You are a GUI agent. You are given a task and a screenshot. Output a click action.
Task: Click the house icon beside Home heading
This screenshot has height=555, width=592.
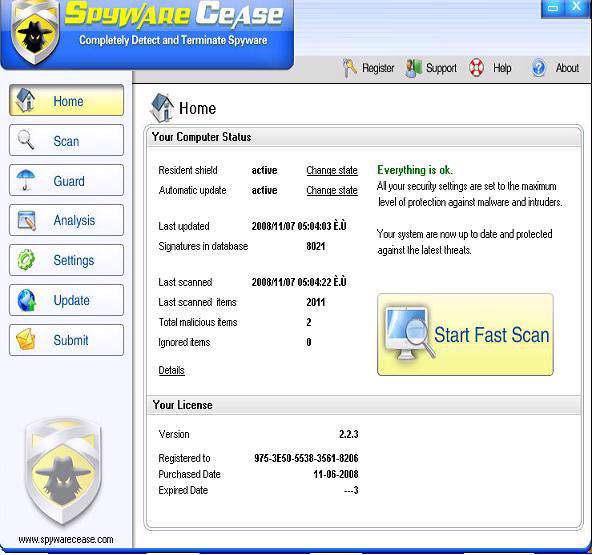(162, 108)
